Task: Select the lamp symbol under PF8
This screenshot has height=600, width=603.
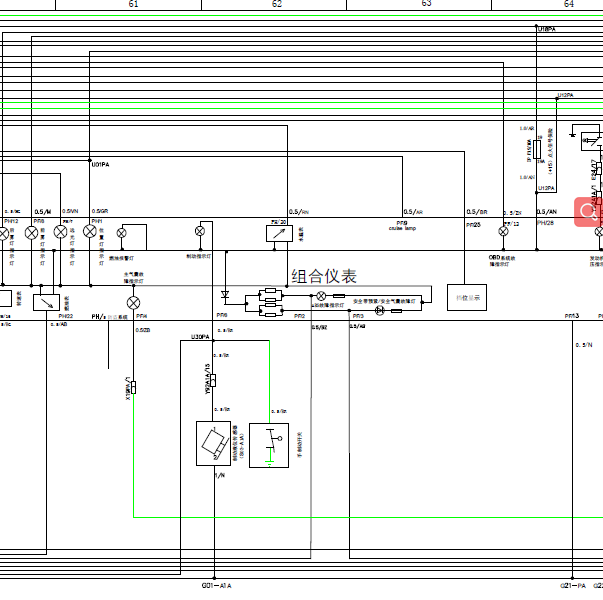Action: point(32,233)
